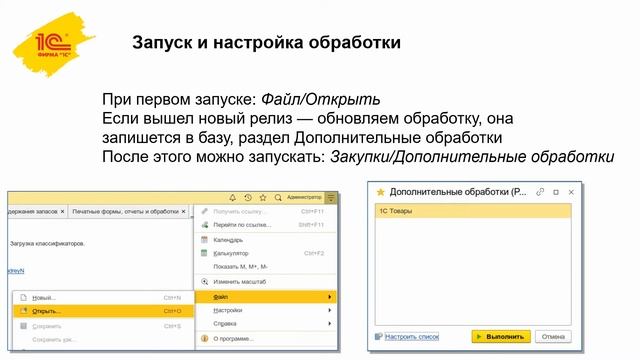Click the floppy icon beside Сохранить

[x=24, y=326]
